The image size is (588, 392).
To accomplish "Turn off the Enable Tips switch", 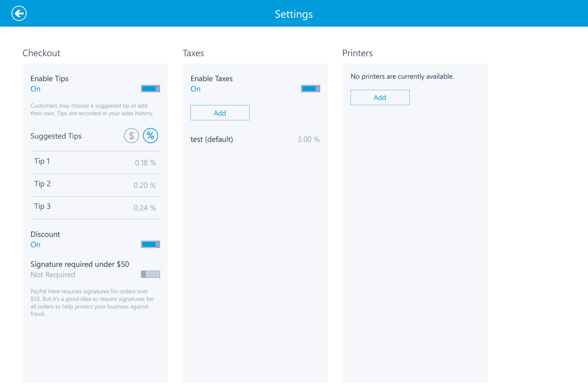I will 151,89.
